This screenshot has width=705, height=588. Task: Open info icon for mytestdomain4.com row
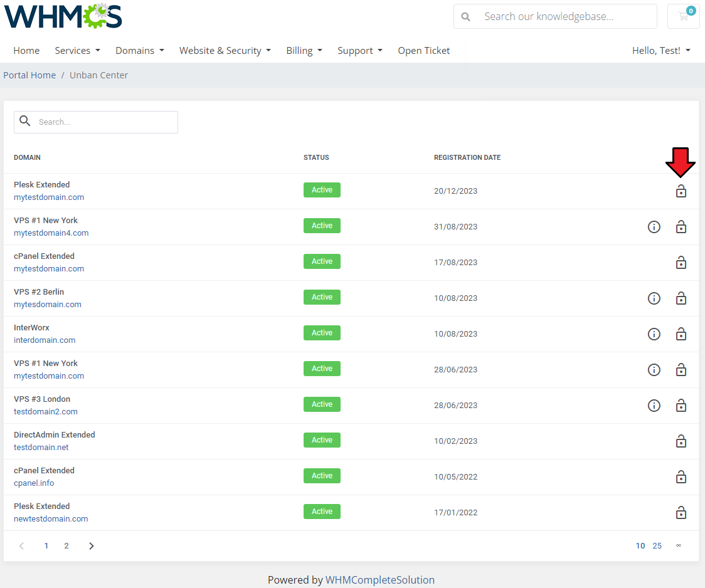pos(654,227)
